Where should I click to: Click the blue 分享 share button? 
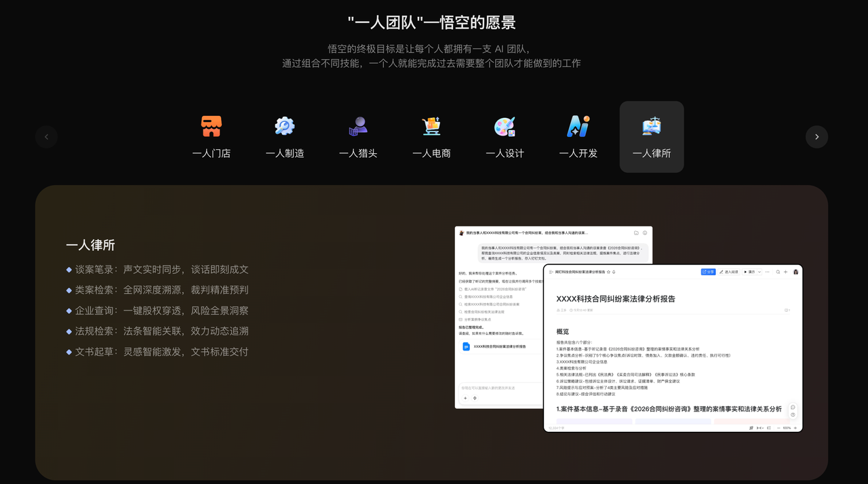point(708,272)
